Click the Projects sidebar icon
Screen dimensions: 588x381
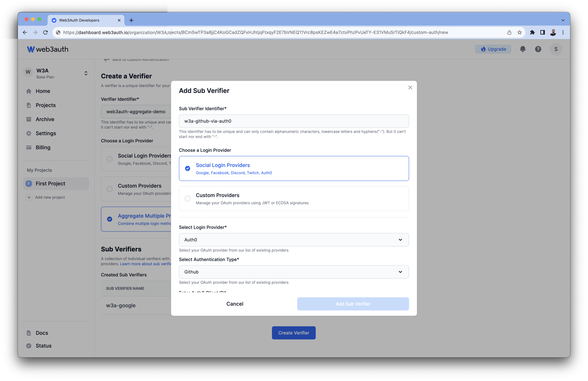tap(29, 105)
